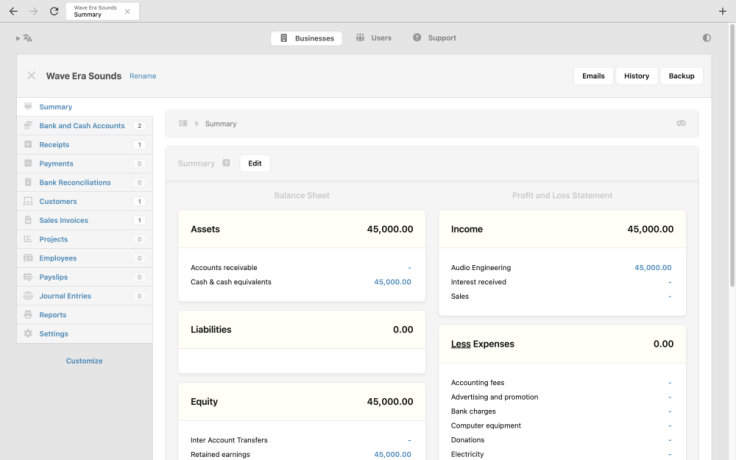Open the Support tab
The image size is (736, 460).
point(434,38)
